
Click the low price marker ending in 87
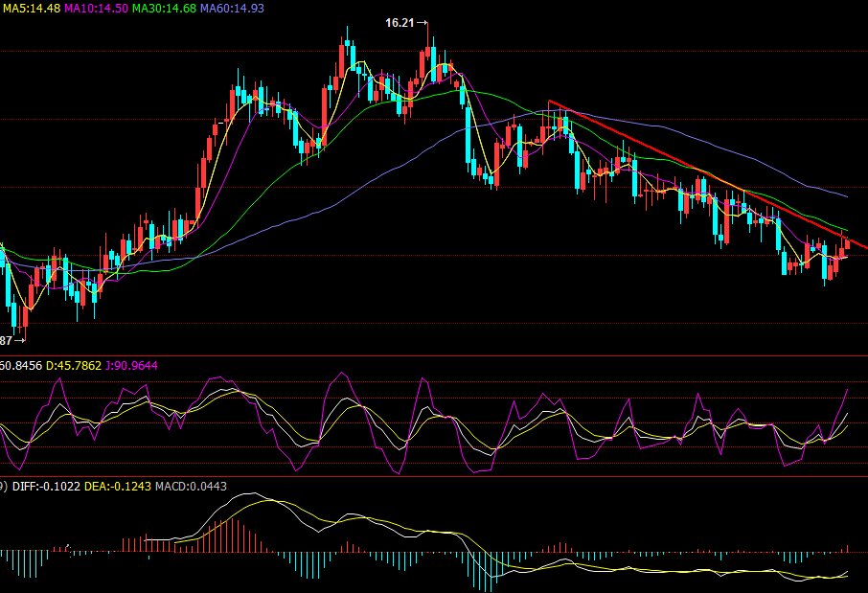pyautogui.click(x=7, y=340)
